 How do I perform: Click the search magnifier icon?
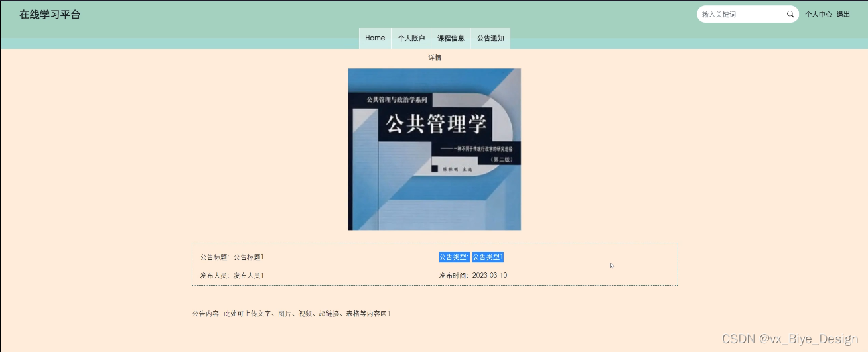[790, 14]
